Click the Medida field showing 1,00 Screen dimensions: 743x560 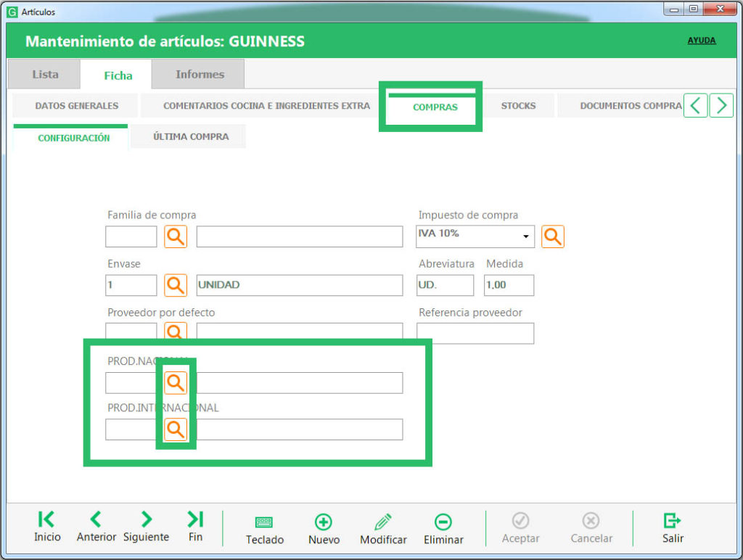tap(509, 285)
